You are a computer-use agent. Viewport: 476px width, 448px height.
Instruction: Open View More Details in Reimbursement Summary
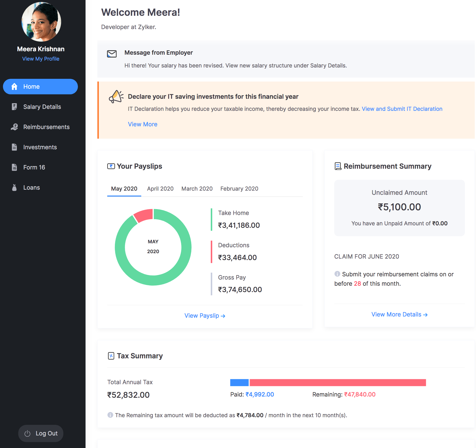400,314
